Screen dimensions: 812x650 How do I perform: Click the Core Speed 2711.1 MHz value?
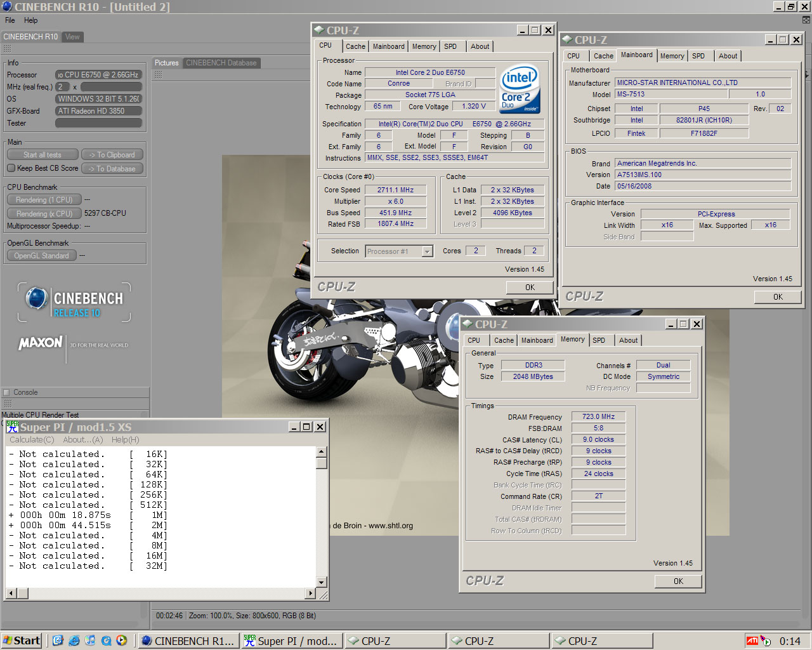pos(395,190)
